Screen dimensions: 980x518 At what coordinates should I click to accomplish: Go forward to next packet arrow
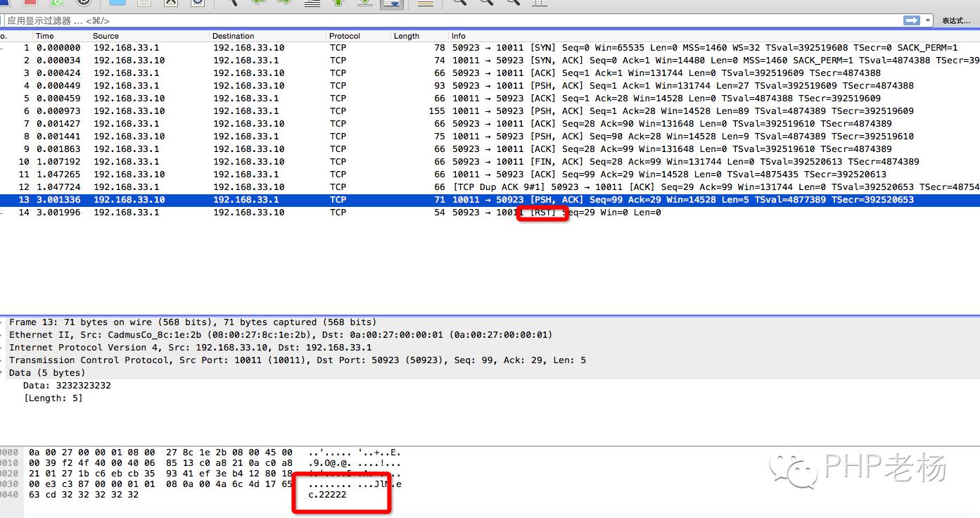(x=284, y=2)
